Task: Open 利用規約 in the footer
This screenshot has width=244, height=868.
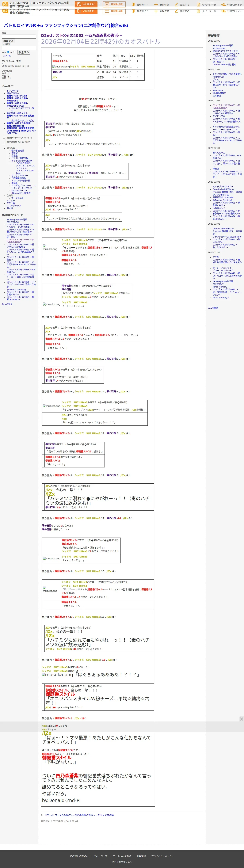Action: coord(141,856)
